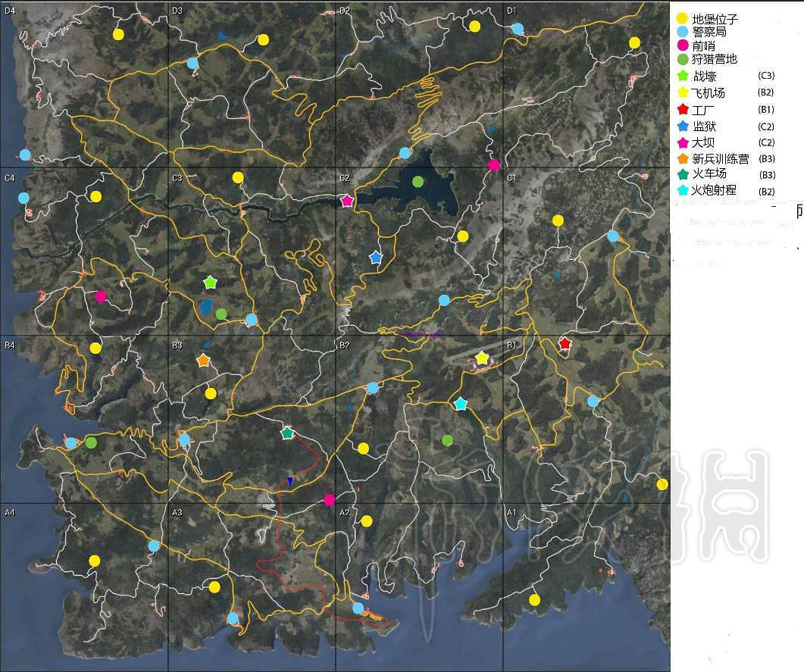Click the magenta circle swatch in the legend
This screenshot has width=804, height=672.
[x=682, y=46]
